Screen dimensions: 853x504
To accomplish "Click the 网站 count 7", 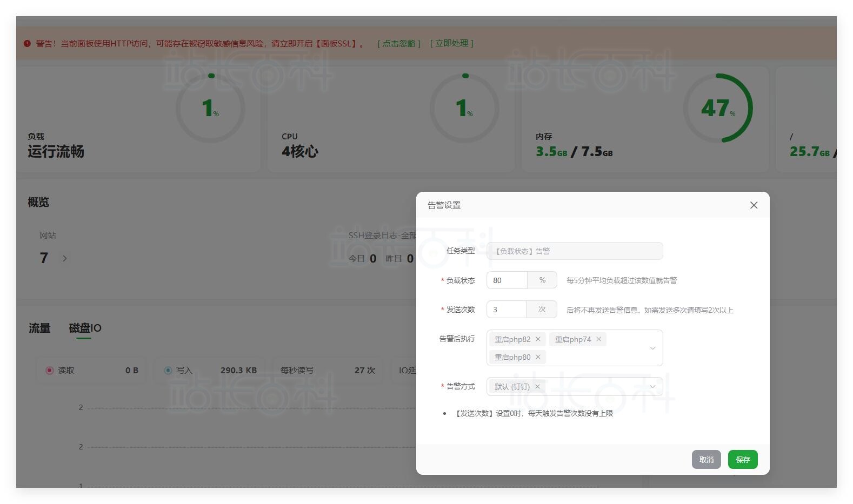I will [44, 258].
